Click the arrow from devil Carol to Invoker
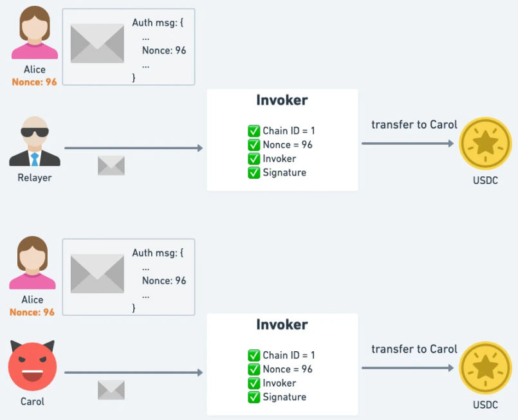 coord(133,372)
